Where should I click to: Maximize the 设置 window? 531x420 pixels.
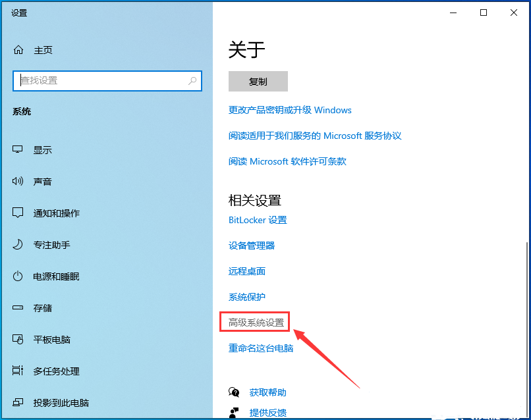coord(484,13)
